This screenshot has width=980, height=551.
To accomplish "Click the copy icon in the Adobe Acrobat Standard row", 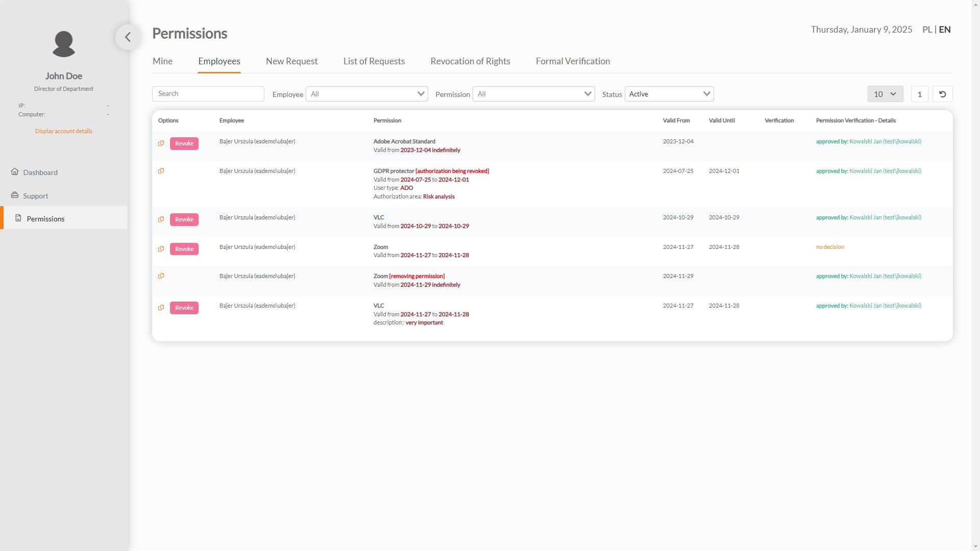I will (161, 143).
